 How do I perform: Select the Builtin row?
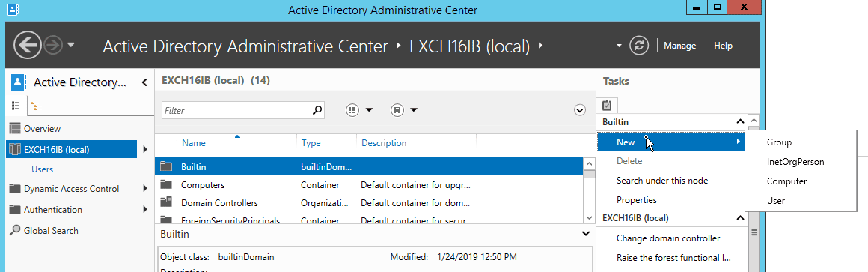pos(369,166)
